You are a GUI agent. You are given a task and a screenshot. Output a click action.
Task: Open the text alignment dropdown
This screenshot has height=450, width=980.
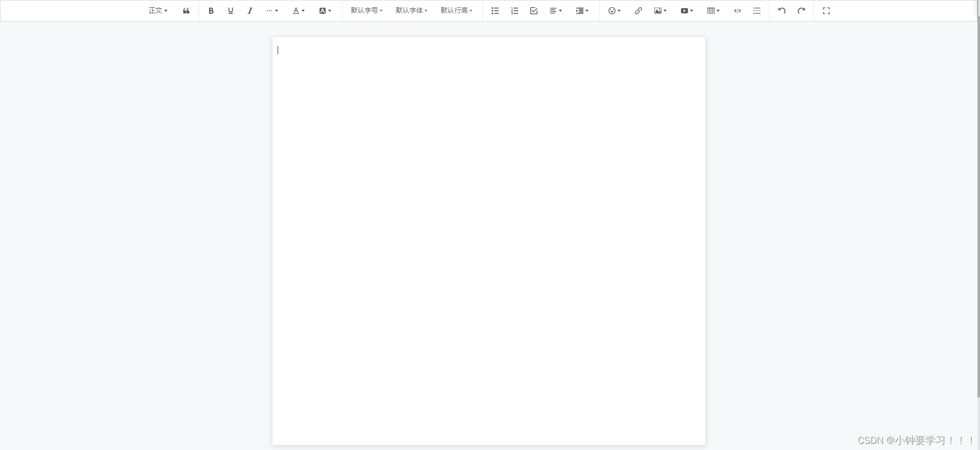pos(556,11)
